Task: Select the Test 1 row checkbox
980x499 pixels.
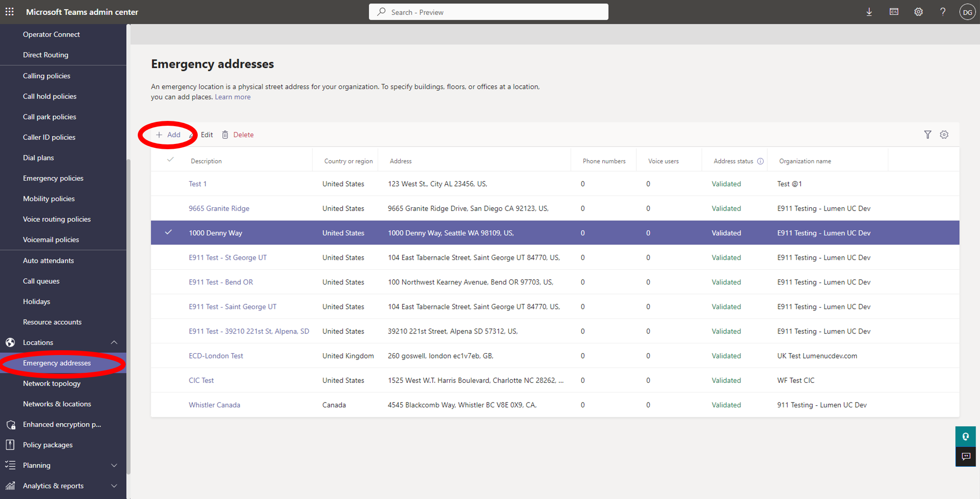Action: pyautogui.click(x=168, y=184)
